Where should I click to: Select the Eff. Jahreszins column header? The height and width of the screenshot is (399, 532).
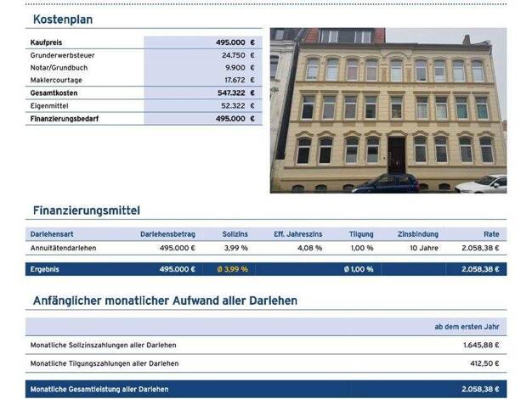pos(297,233)
